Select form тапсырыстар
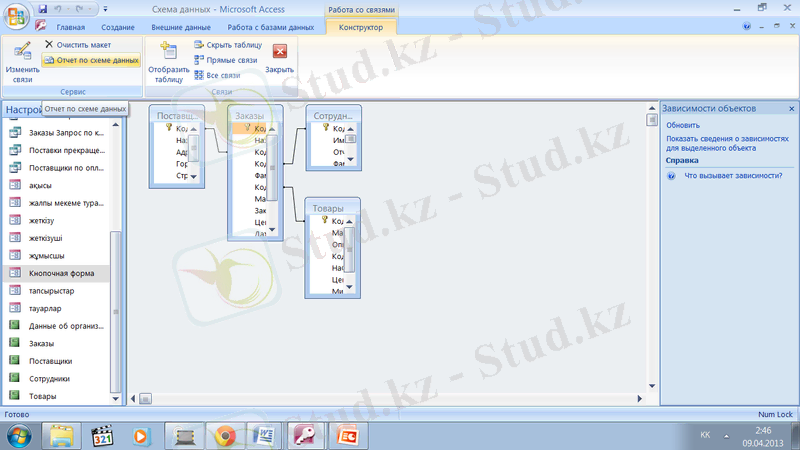 point(57,291)
